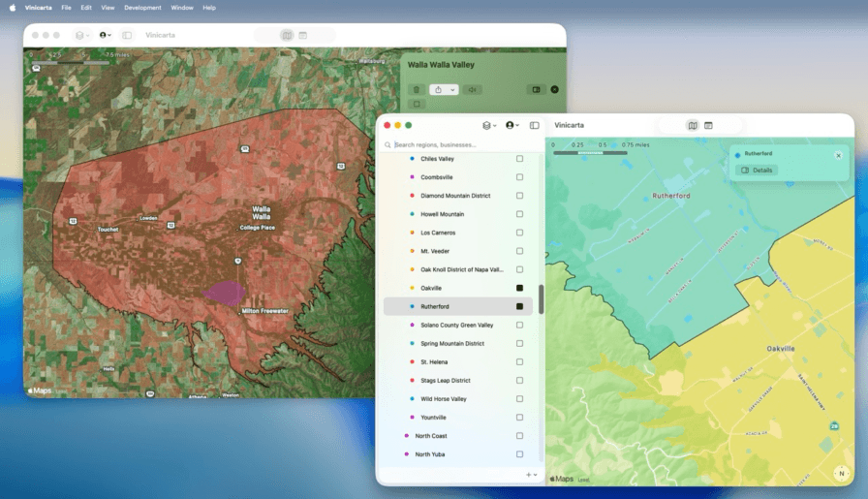Screen dimensions: 868x499
Task: Click the Oakville label on the map
Action: tap(781, 349)
